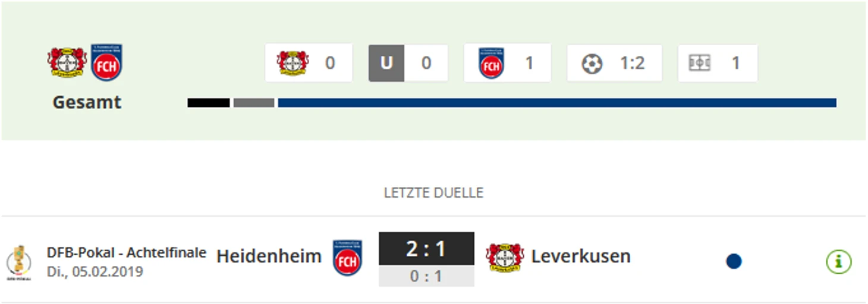The image size is (868, 304).
Task: Open Leverkusen team link
Action: click(580, 256)
